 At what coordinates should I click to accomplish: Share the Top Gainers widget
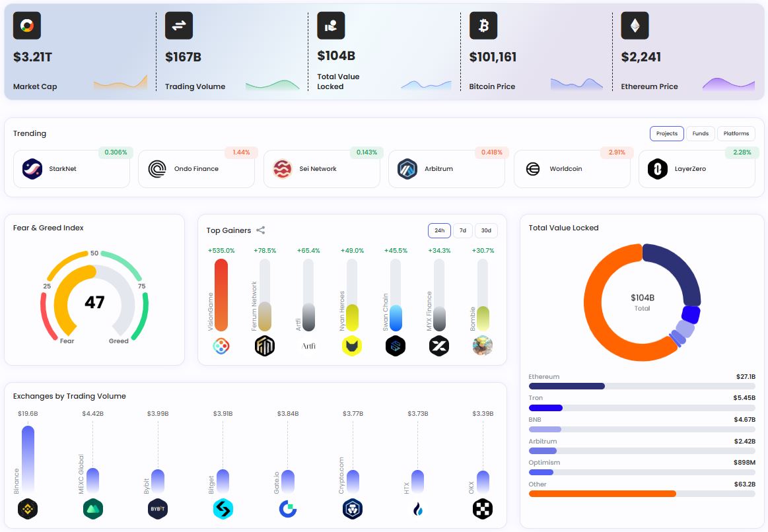pos(261,230)
